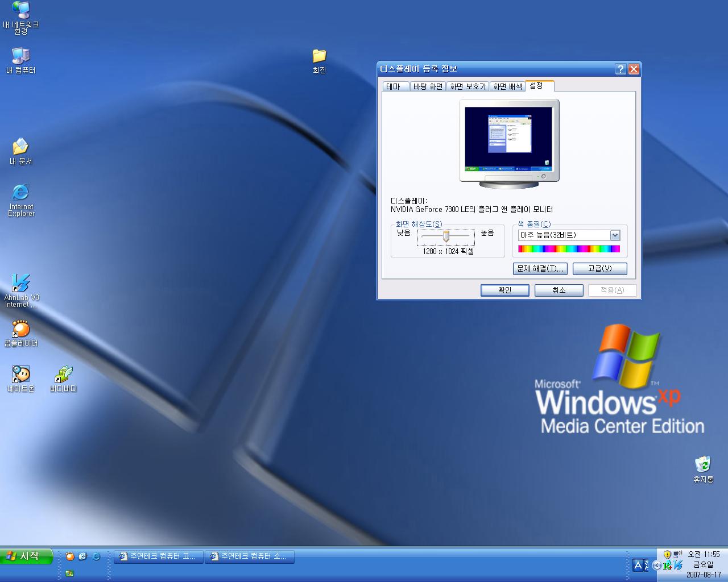728x582 pixels.
Task: Close the 디스플레이 등록 정보 dialog
Action: pos(634,69)
